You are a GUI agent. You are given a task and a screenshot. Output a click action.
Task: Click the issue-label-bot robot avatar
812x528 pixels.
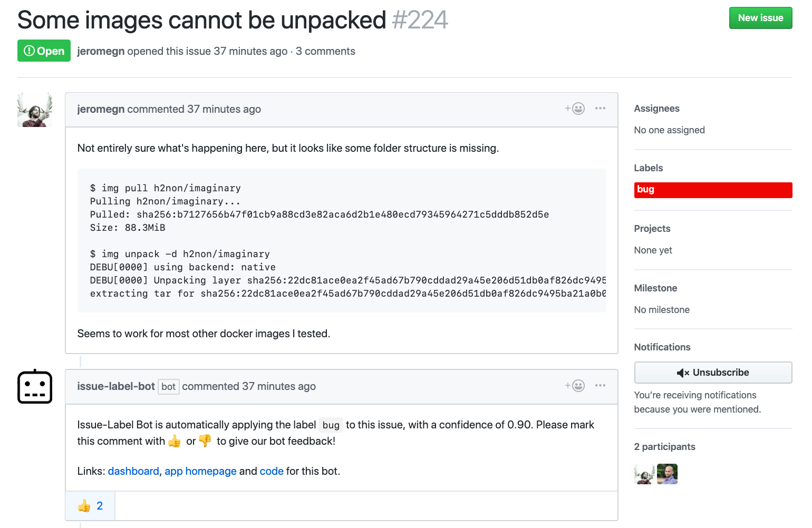[x=35, y=387]
